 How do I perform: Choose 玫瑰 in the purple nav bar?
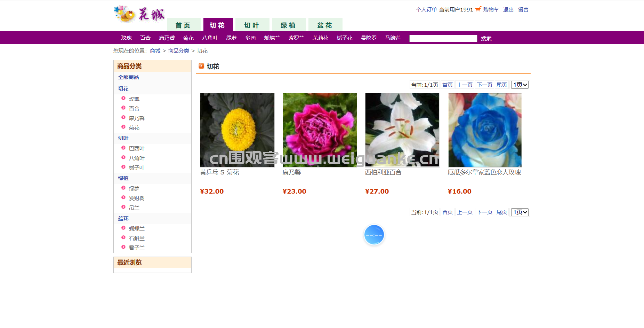[x=126, y=38]
